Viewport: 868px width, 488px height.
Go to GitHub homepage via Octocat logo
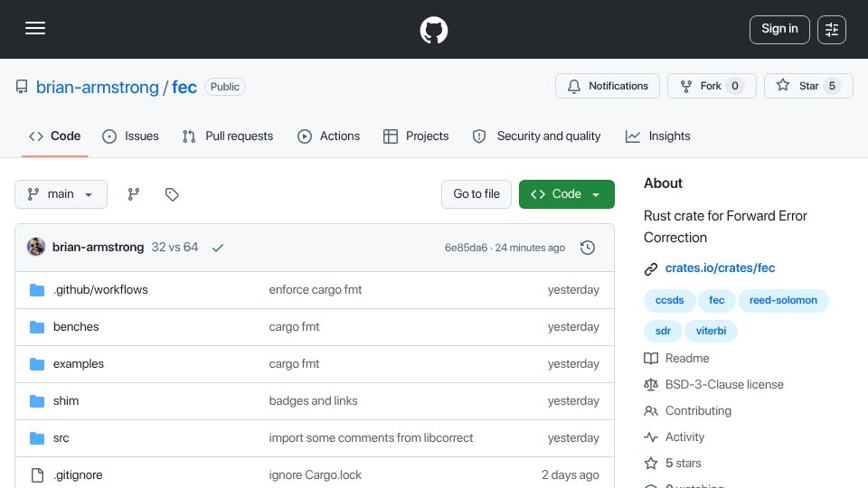[x=433, y=30]
